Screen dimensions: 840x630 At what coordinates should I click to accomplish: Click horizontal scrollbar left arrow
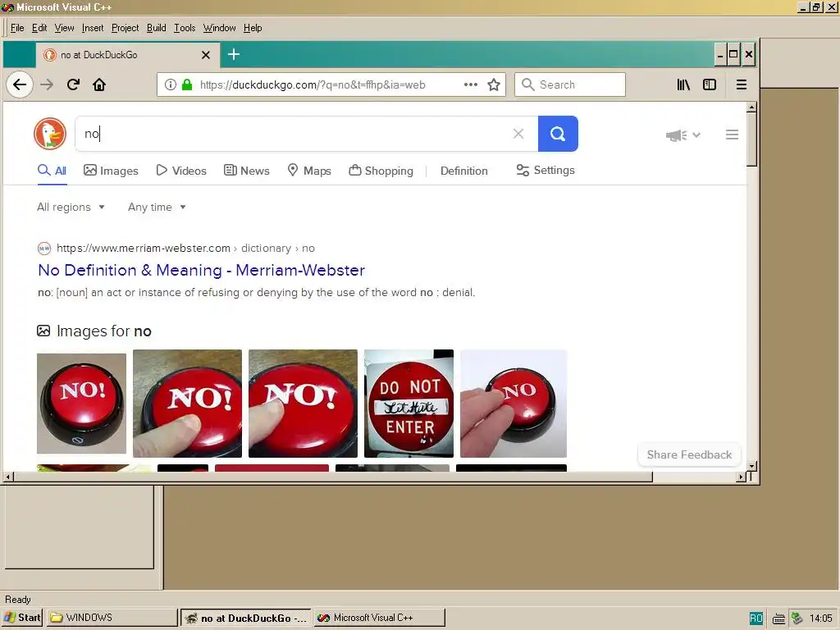tap(8, 477)
